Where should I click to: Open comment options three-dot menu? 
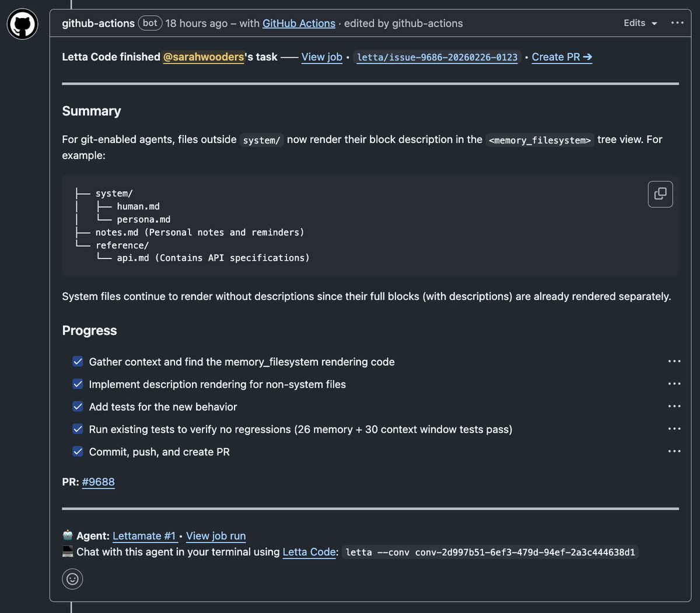tap(677, 23)
